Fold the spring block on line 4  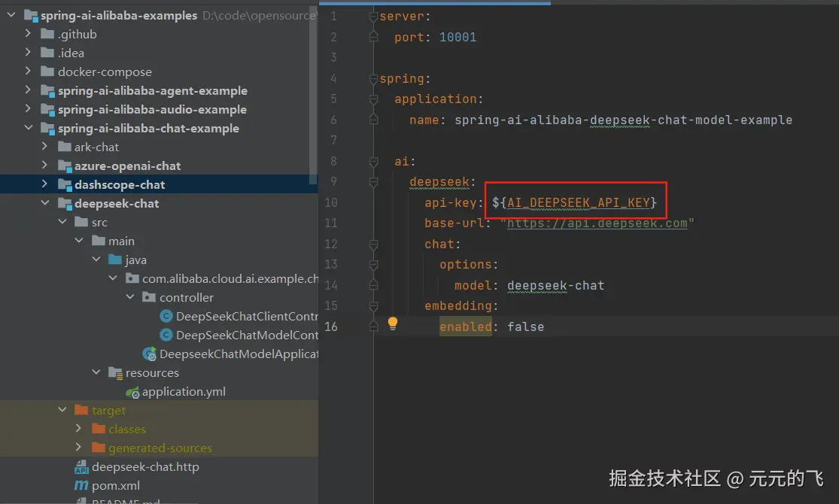tap(373, 79)
